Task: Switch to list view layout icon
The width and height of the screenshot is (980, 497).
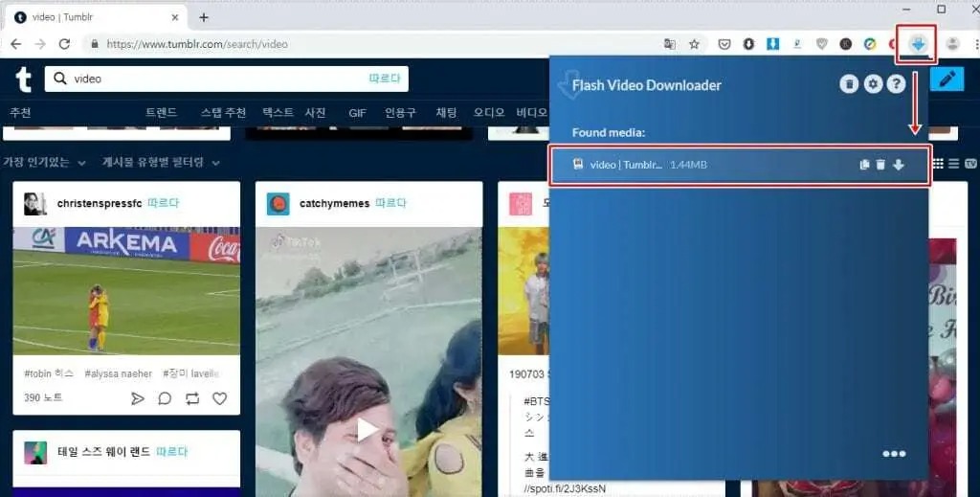Action: point(954,163)
